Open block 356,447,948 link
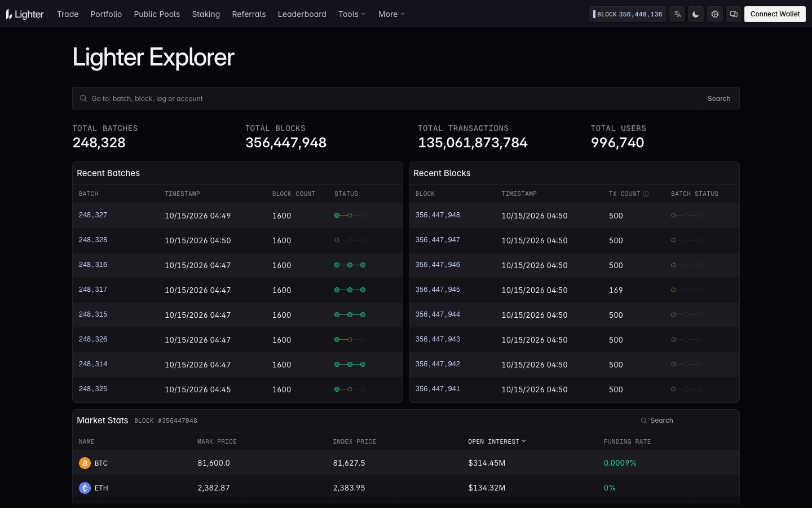This screenshot has height=508, width=812. [x=438, y=215]
